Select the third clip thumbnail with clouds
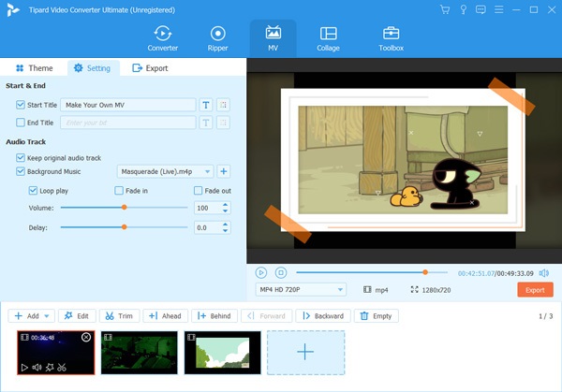Viewport: 562px width, 392px height. pyautogui.click(x=223, y=353)
